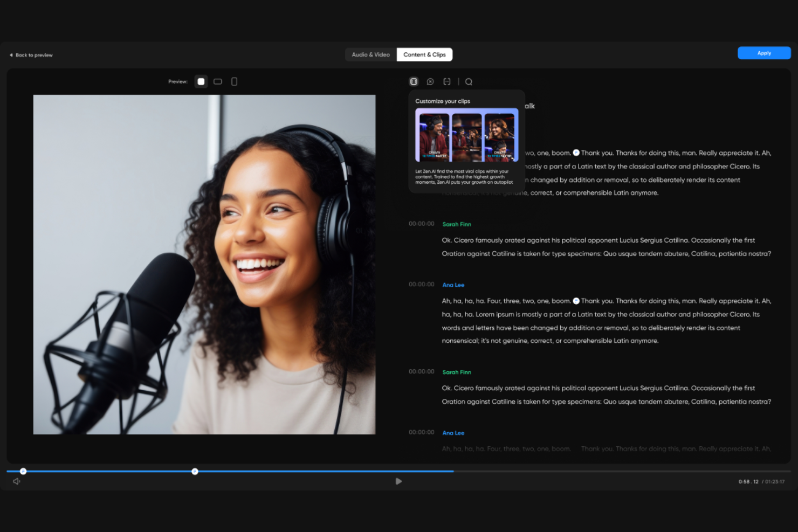Select speaker name Ana Lee

coord(453,285)
